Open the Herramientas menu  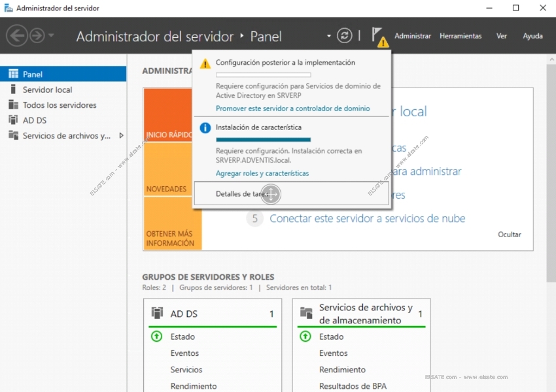coord(460,36)
